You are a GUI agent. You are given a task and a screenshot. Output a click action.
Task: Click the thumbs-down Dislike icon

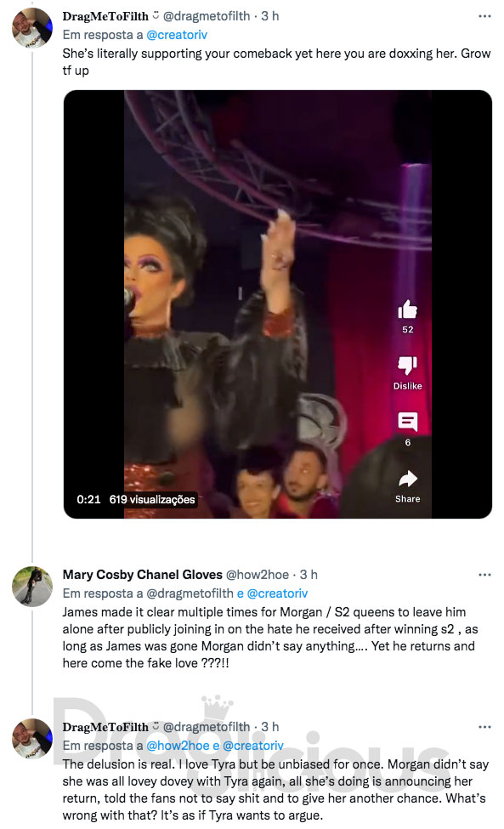tap(407, 364)
